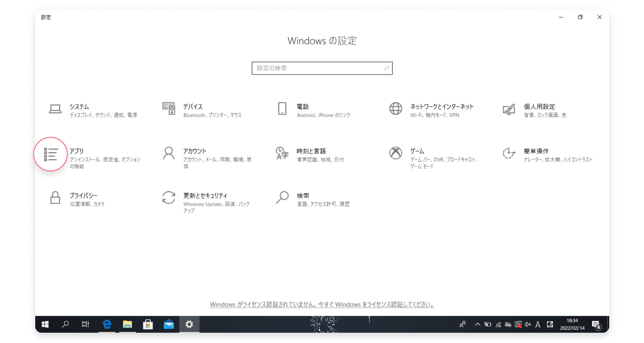Open the 更新とセキュリティ refresh arrows icon
Viewport: 644px width, 343px height.
click(x=169, y=198)
